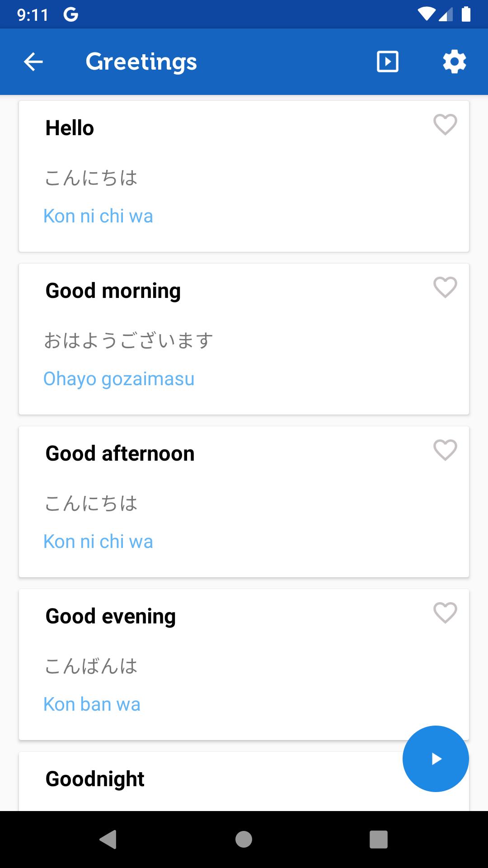Select the Good morning phrase title

(x=113, y=291)
